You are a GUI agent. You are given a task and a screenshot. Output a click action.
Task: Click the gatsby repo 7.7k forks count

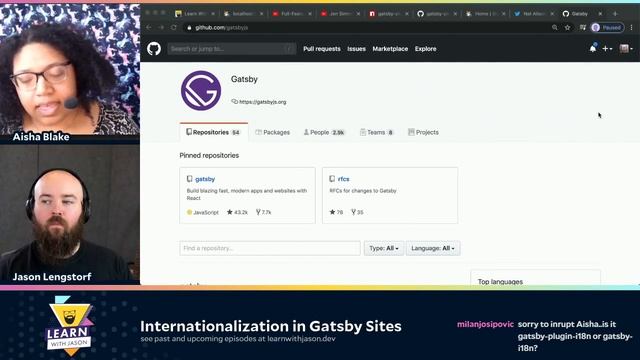(x=263, y=212)
